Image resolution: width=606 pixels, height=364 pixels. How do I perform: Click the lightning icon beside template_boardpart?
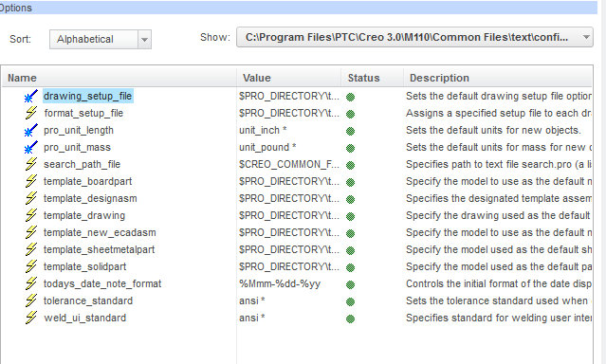point(31,181)
